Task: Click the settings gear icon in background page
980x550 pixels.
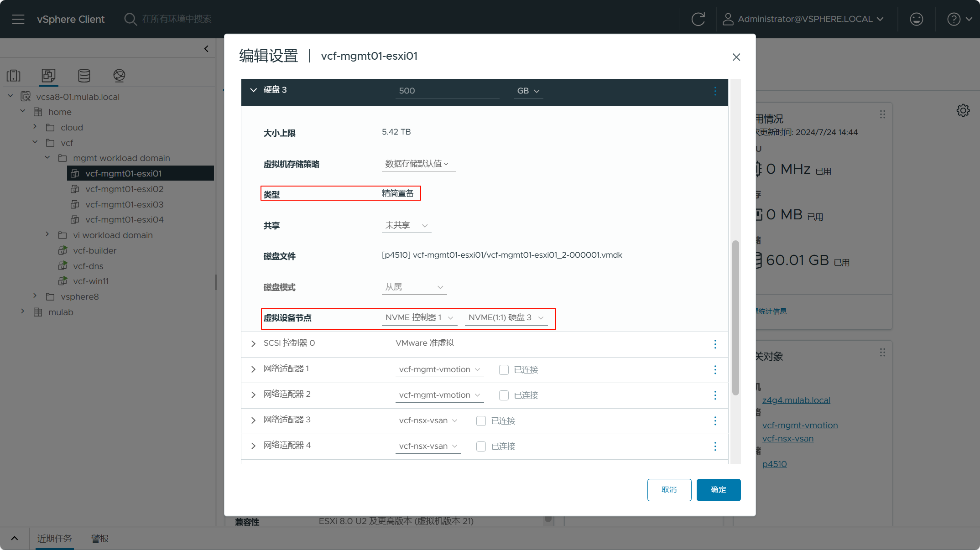Action: pyautogui.click(x=963, y=110)
